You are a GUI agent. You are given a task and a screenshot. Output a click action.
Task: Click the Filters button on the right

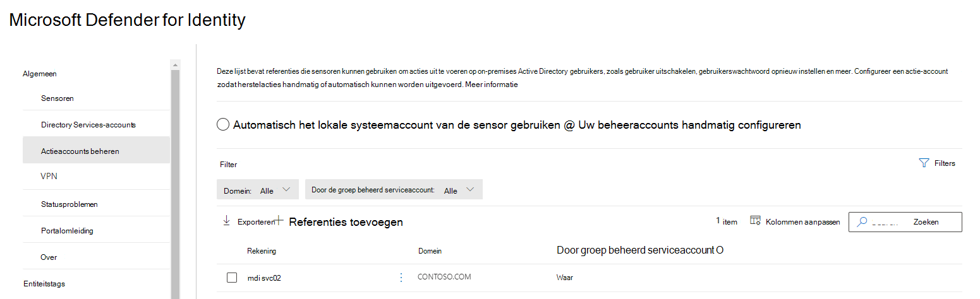pyautogui.click(x=937, y=163)
